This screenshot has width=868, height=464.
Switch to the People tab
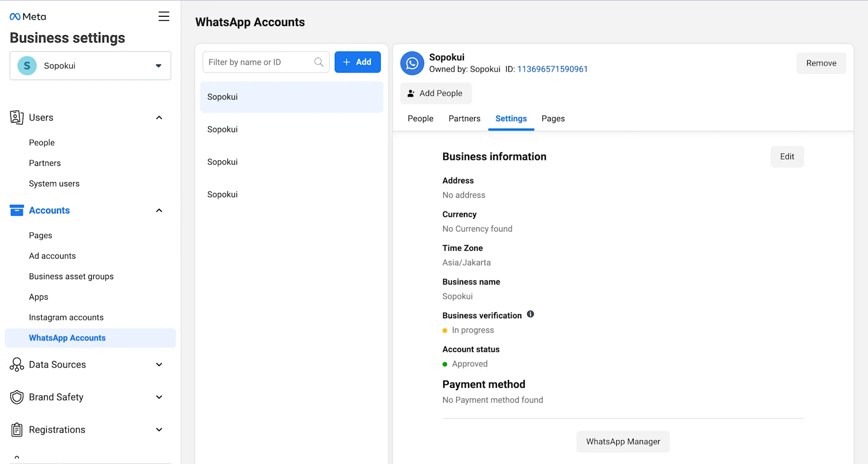pyautogui.click(x=420, y=119)
